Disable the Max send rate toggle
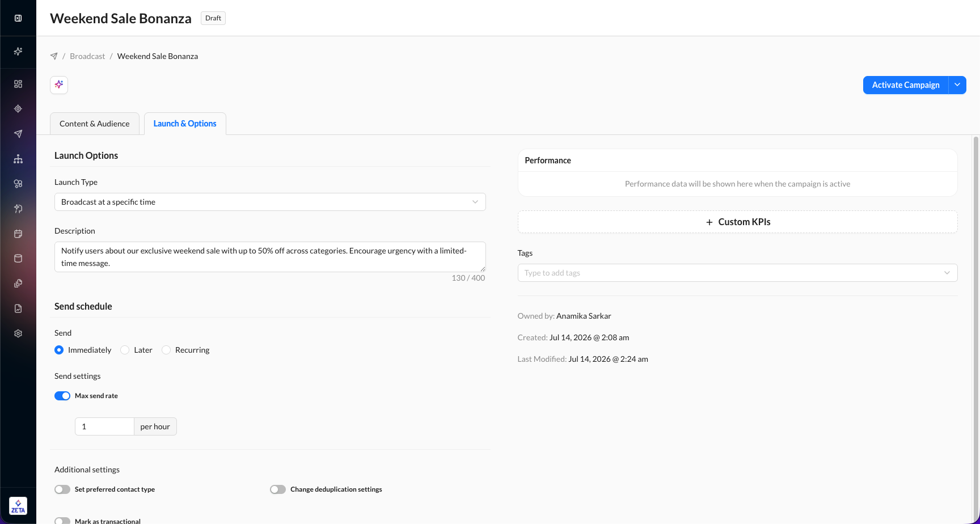The image size is (980, 524). pos(62,396)
